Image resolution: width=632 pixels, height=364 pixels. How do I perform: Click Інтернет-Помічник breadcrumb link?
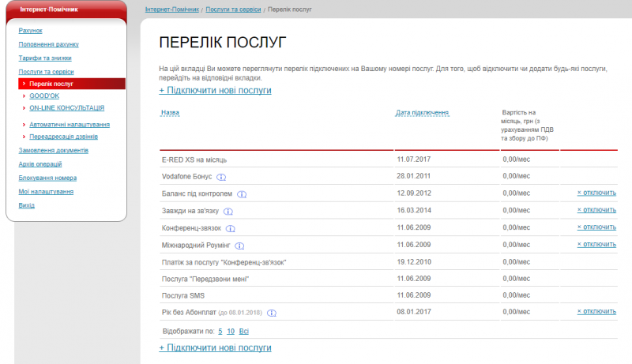tap(172, 9)
